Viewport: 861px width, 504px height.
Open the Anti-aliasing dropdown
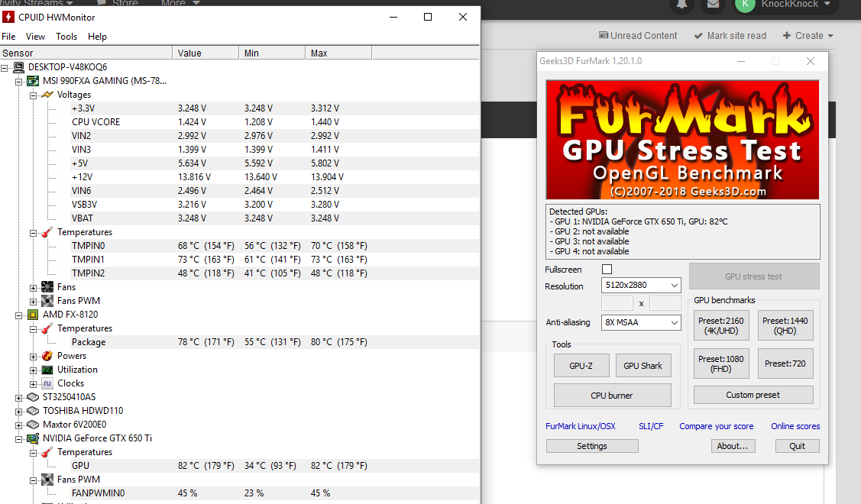(x=642, y=322)
